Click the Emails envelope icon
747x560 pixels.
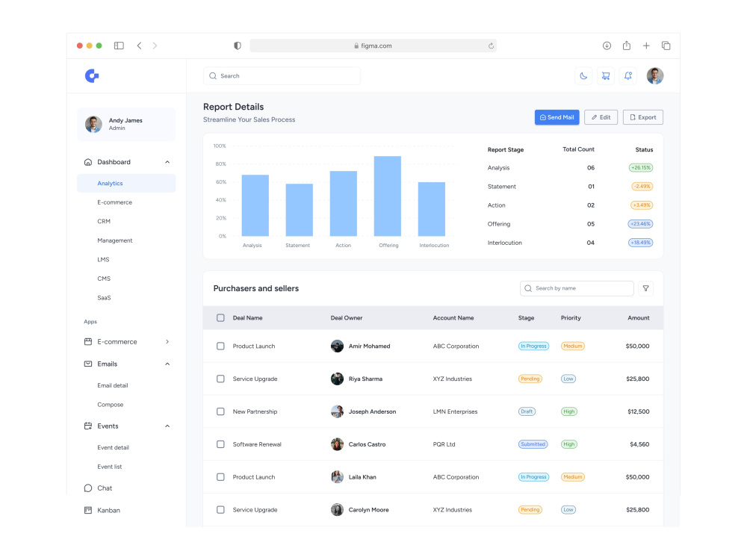click(x=88, y=364)
